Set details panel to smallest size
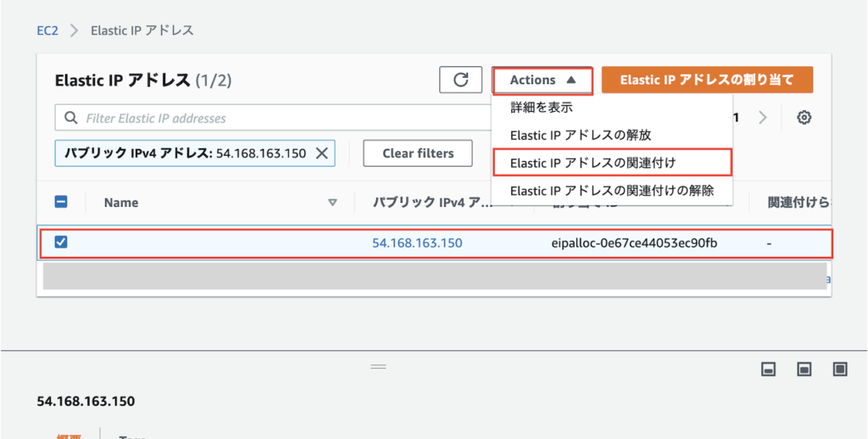This screenshot has width=868, height=439. pos(769,369)
